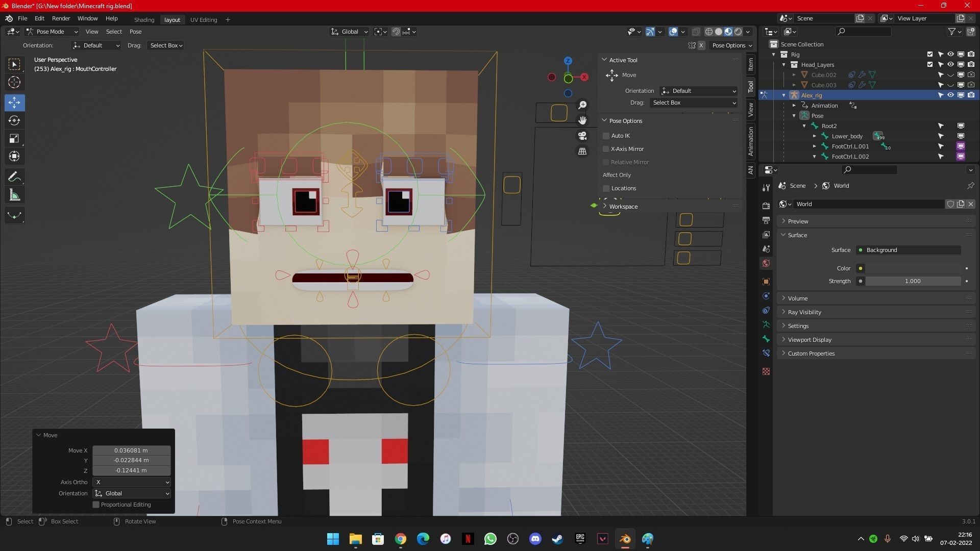
Task: Click World name field
Action: 868,204
